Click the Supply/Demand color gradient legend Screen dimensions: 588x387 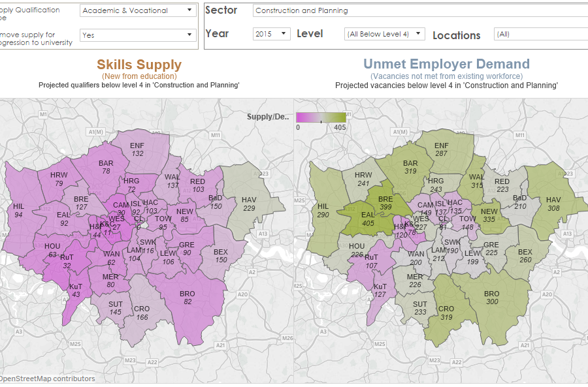click(321, 117)
